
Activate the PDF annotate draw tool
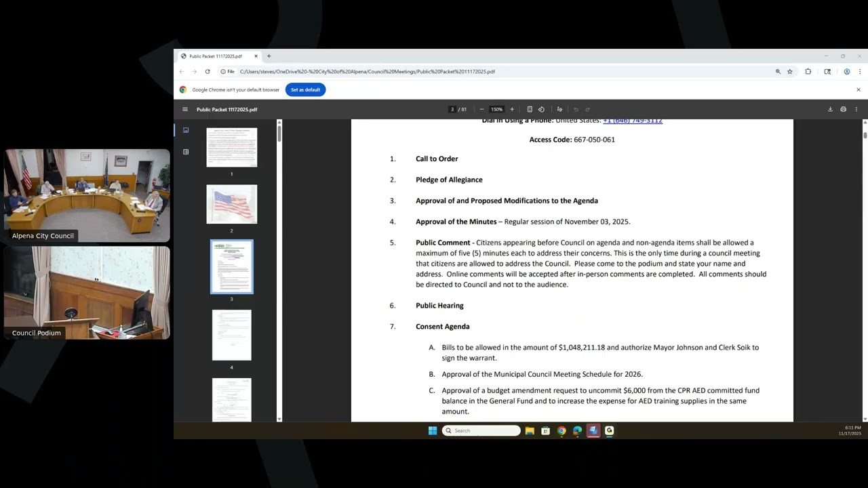(559, 109)
